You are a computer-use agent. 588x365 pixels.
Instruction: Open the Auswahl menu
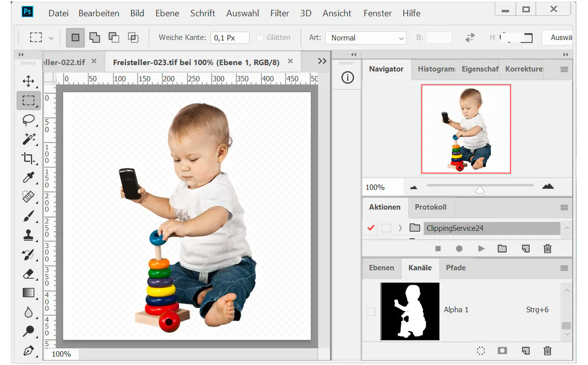click(x=242, y=13)
